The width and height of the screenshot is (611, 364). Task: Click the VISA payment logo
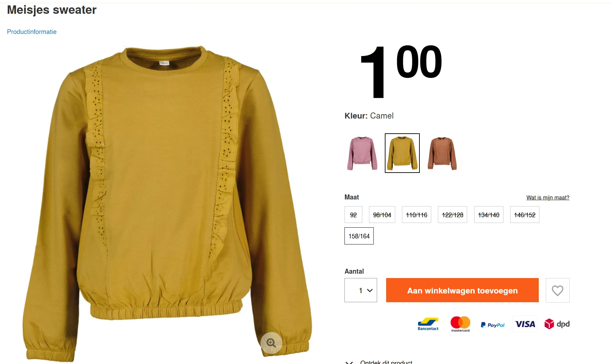[525, 324]
